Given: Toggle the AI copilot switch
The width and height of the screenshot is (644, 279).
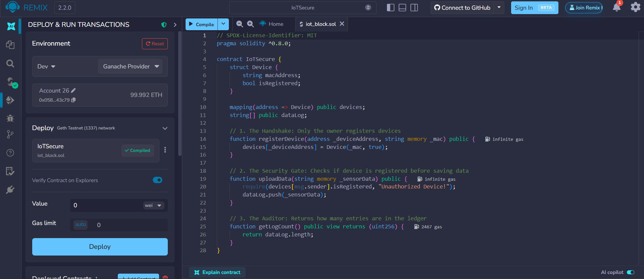Looking at the screenshot, I should click(x=631, y=272).
